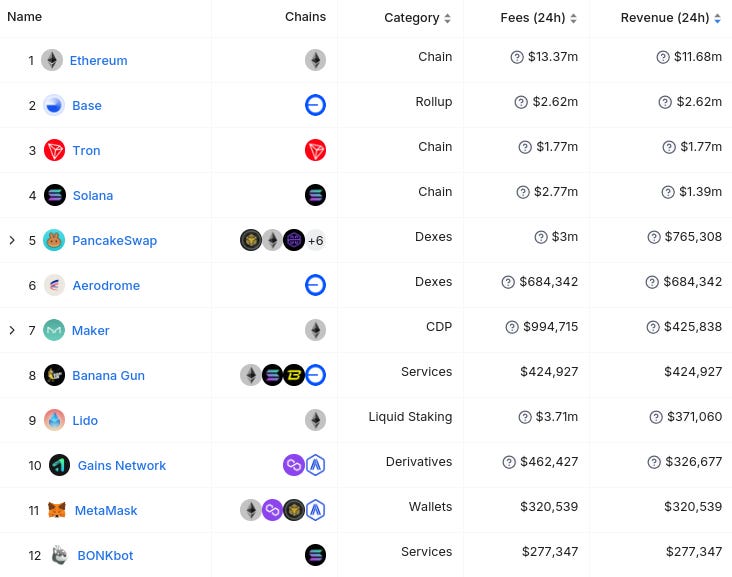Click the BONKbot logo
This screenshot has height=577, width=732.
pos(59,555)
